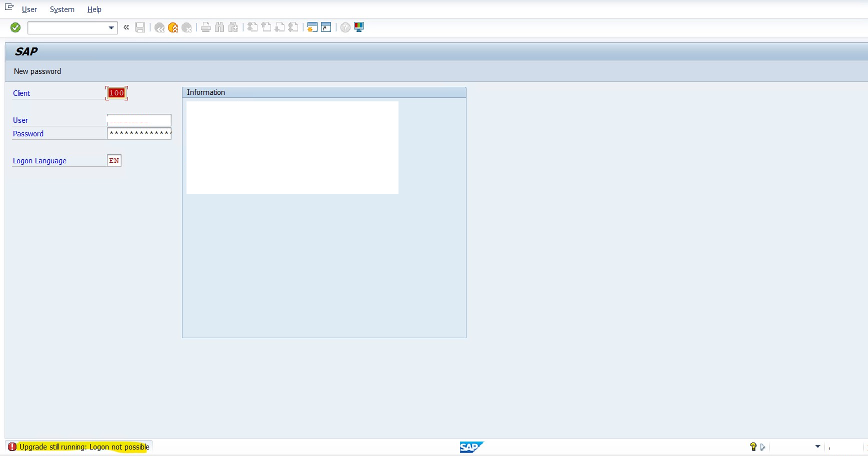Click the New password button

(37, 71)
